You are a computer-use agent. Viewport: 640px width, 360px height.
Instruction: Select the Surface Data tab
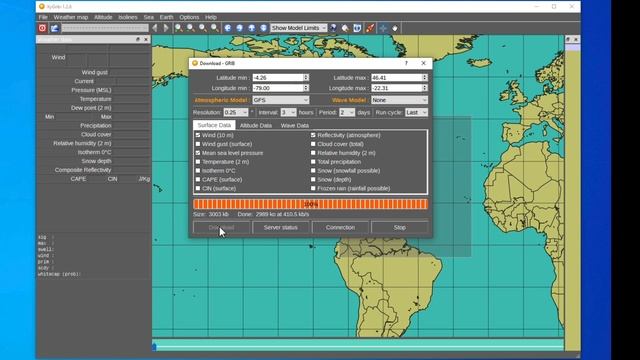click(x=214, y=125)
